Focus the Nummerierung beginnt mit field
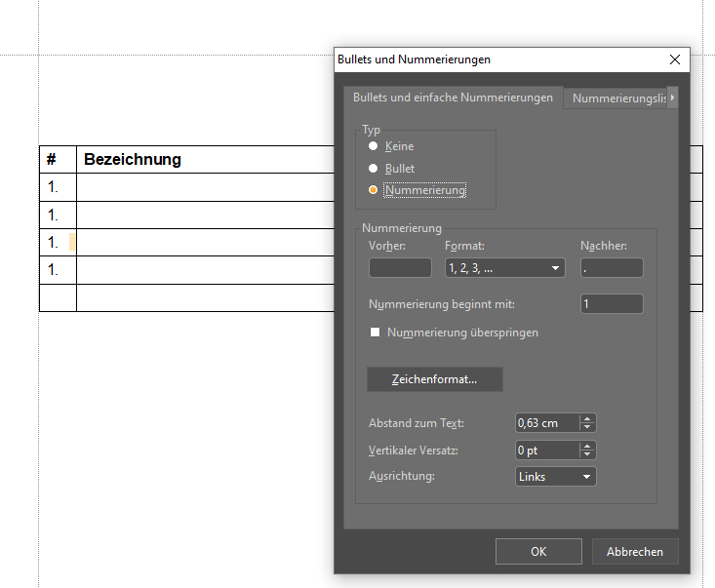The image size is (715, 588). [612, 303]
